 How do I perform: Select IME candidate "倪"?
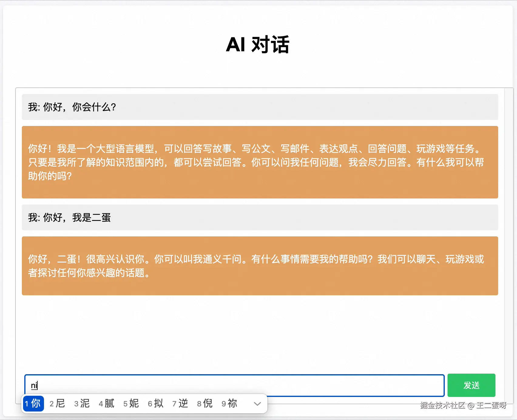coord(204,404)
